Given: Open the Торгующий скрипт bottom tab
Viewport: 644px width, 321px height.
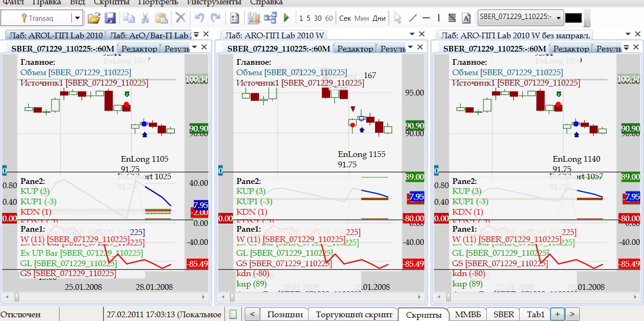Looking at the screenshot, I should click(x=354, y=314).
